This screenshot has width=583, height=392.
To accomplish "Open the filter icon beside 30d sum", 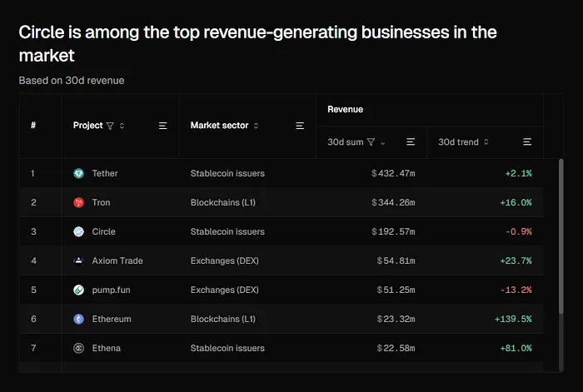I will pyautogui.click(x=371, y=142).
